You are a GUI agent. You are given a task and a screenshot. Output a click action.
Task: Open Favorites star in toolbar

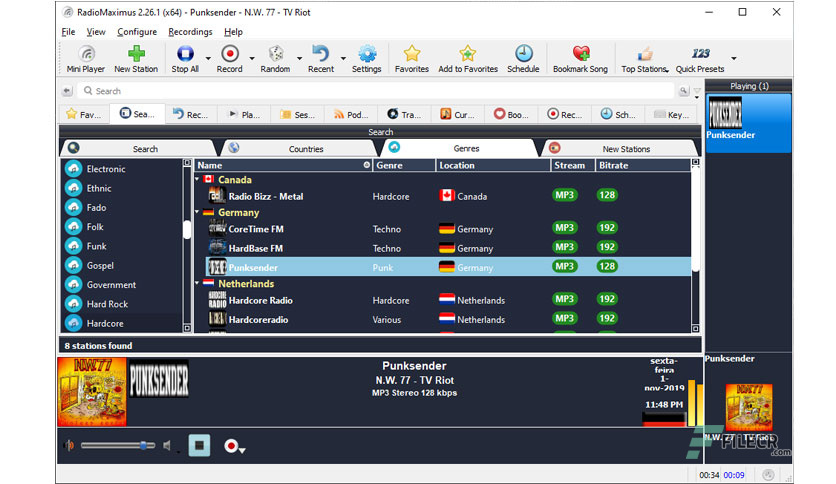point(412,59)
